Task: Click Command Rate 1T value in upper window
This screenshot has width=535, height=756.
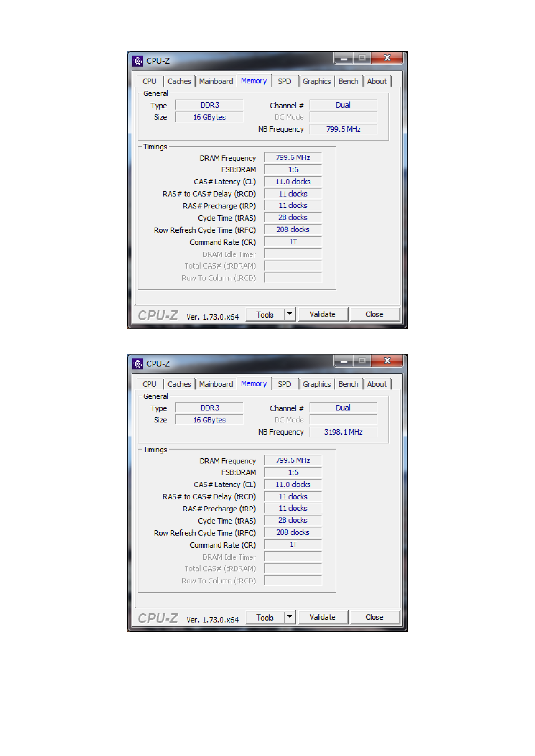Action: pos(293,242)
